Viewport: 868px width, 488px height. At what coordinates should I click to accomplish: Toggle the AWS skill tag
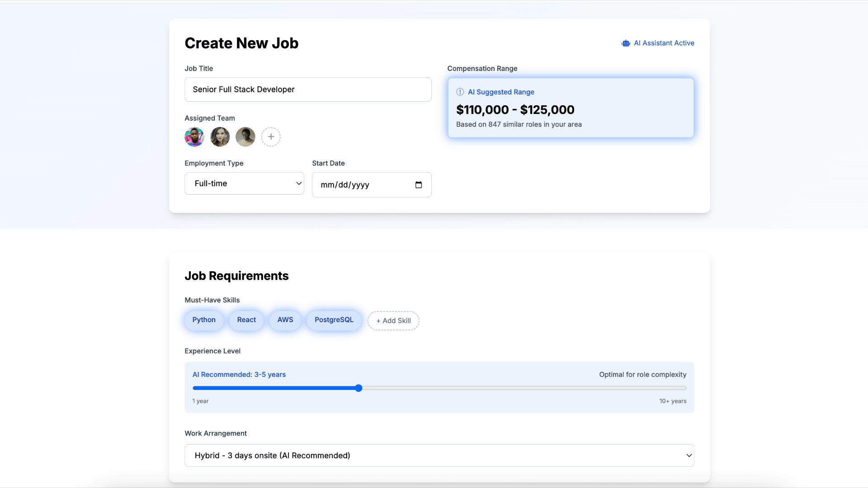click(x=285, y=320)
